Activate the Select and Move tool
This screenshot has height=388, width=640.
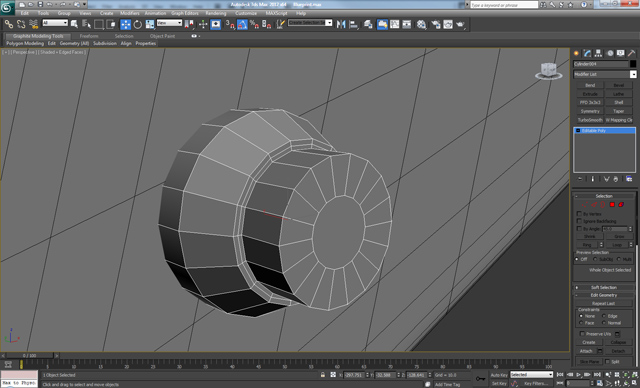[125, 24]
